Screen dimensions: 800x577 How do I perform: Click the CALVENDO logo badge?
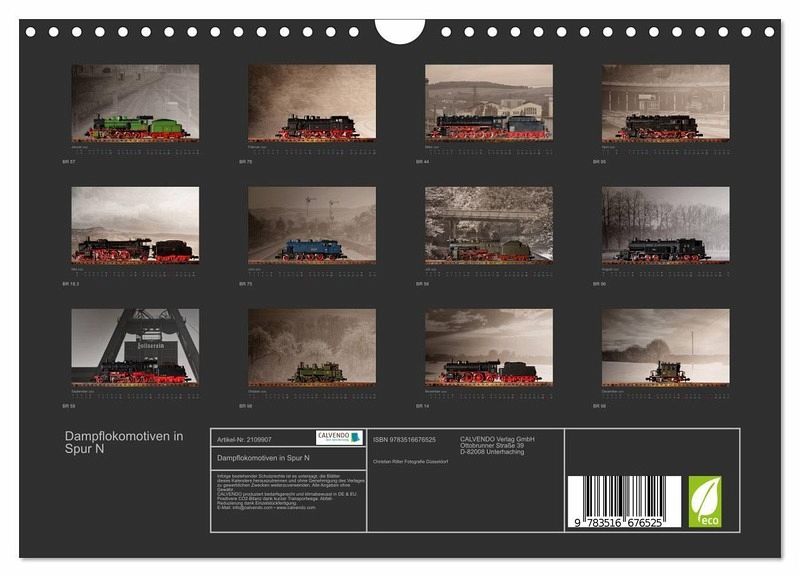[339, 438]
